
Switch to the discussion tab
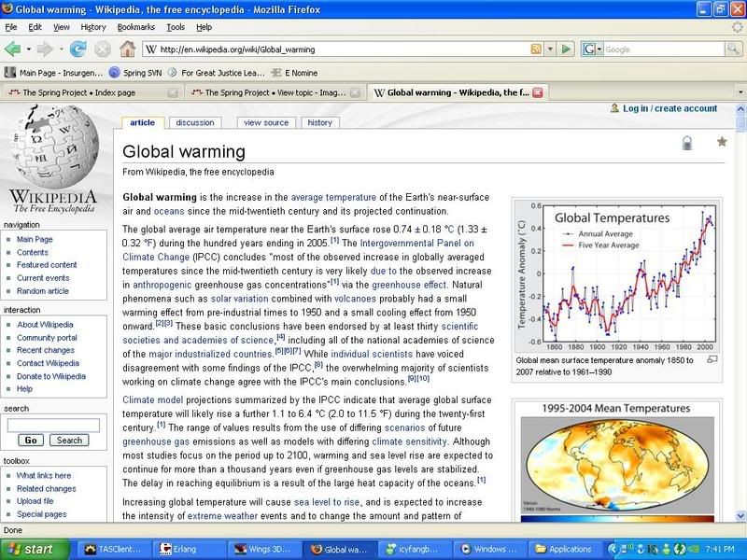[195, 123]
